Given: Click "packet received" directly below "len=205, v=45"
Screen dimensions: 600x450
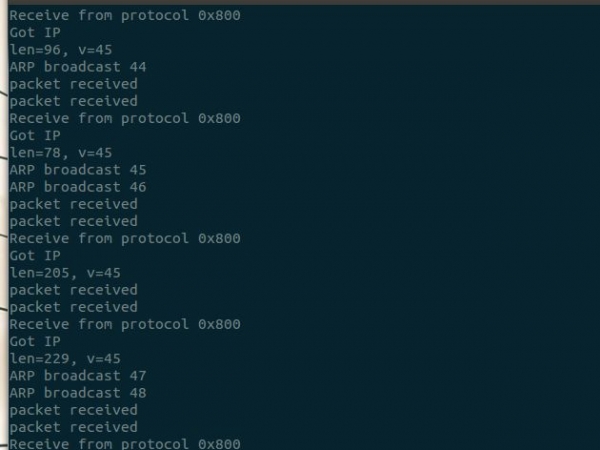Looking at the screenshot, I should (73, 290).
